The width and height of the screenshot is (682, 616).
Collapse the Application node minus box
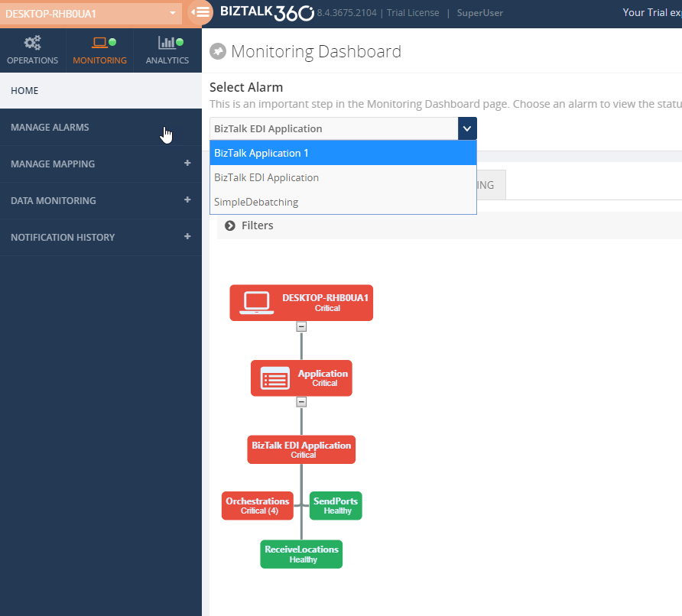301,402
